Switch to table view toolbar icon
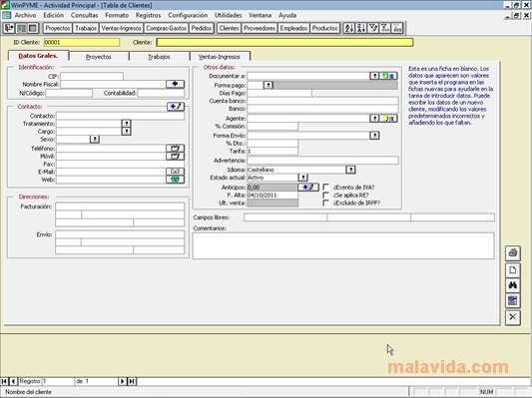The width and height of the screenshot is (532, 398). click(33, 28)
